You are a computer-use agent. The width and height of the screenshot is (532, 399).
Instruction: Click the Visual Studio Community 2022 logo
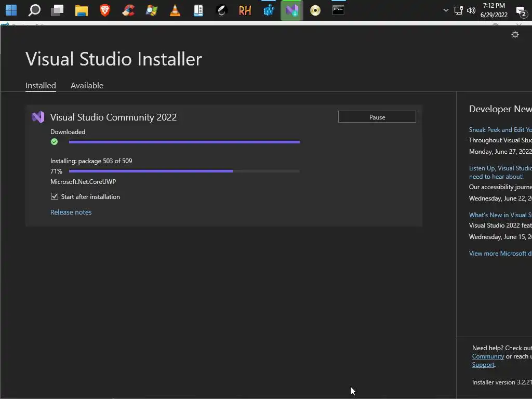(38, 117)
